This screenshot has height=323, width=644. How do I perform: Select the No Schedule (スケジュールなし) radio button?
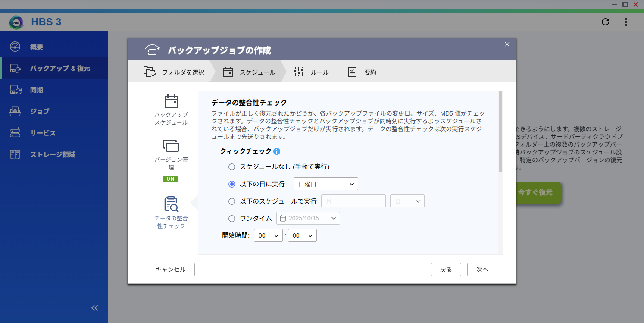232,167
